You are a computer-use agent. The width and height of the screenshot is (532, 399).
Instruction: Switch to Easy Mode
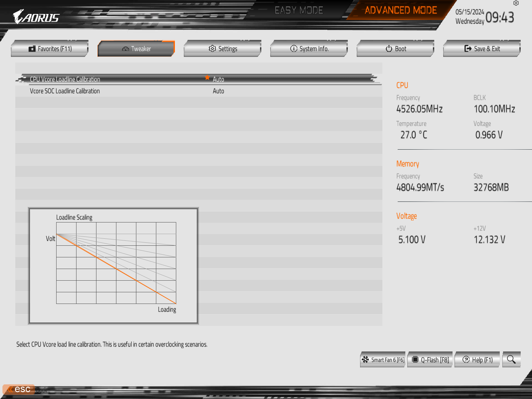tap(299, 10)
